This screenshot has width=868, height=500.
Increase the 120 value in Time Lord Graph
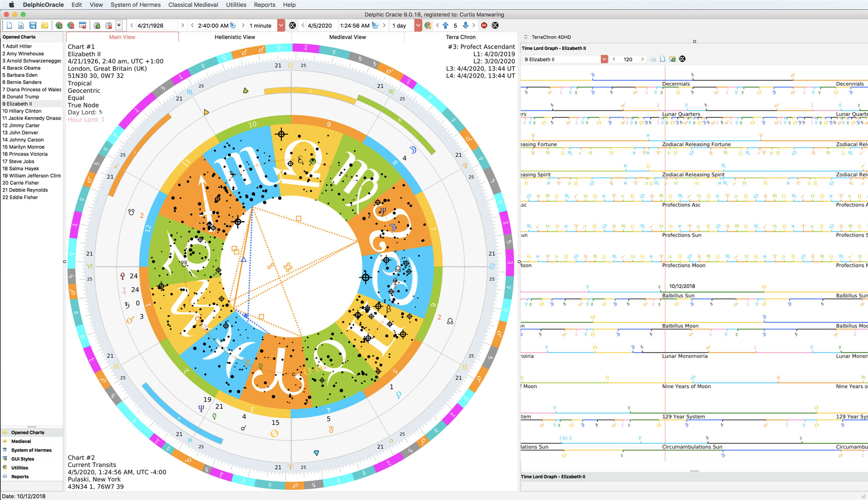pyautogui.click(x=642, y=59)
